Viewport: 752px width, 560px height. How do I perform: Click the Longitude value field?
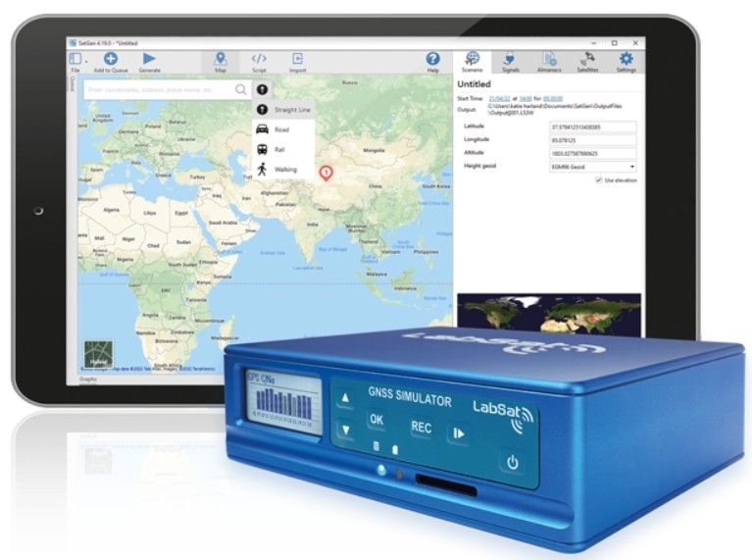[593, 140]
